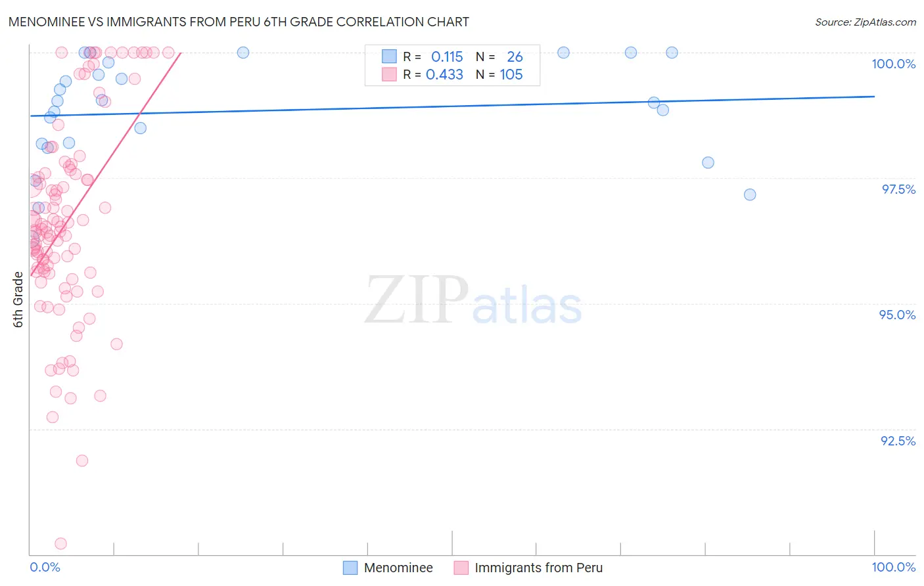Click the blue Menominee trend line
Viewport: 924px width, 586px height.
(x=452, y=106)
